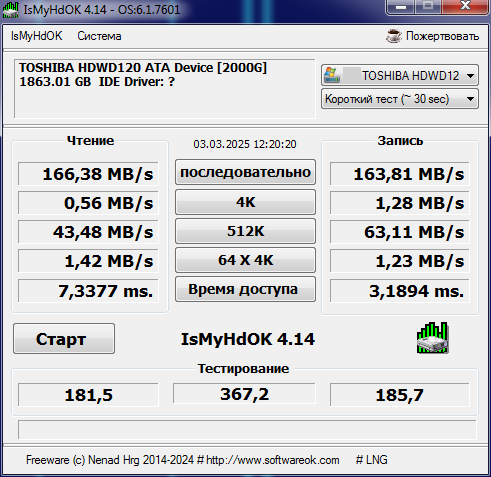
Task: Select the 63,11 MB/s write value
Action: [x=400, y=232]
